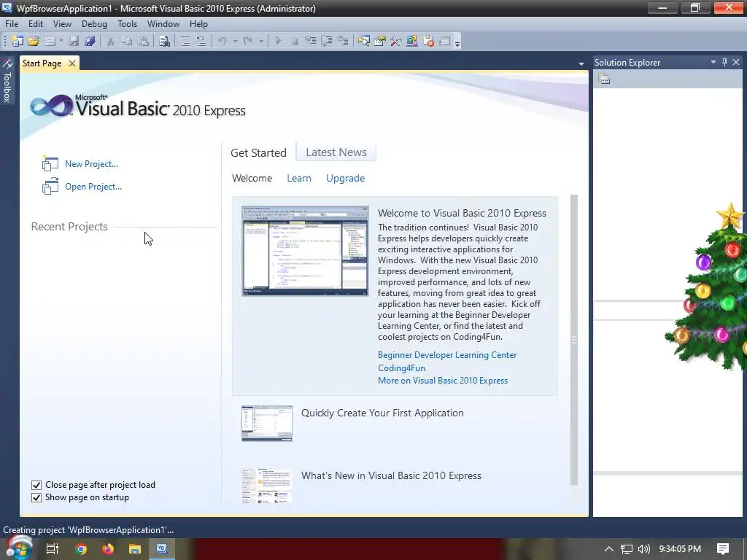Click the Find in Files toolbar icon
The image size is (747, 560).
pyautogui.click(x=164, y=41)
